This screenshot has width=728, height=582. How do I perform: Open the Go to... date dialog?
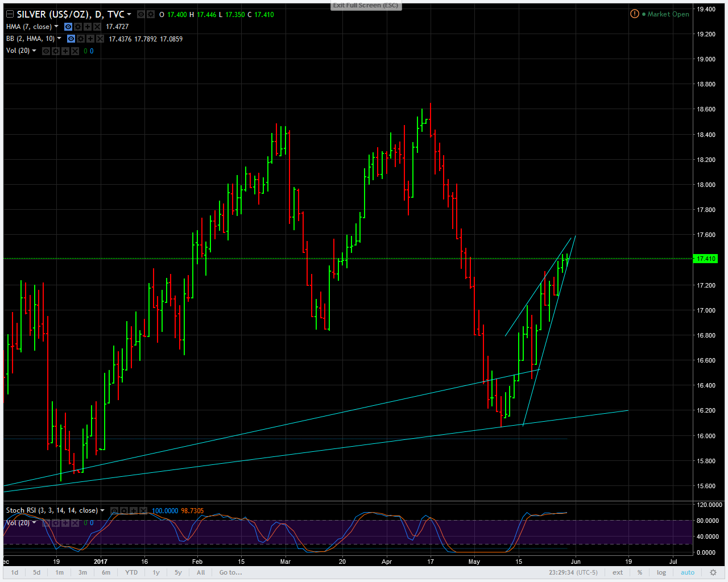[x=231, y=572]
